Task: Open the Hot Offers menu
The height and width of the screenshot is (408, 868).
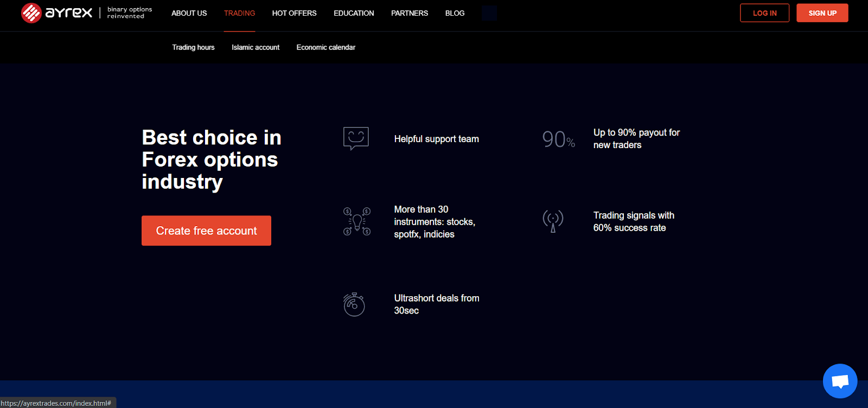Action: 295,13
